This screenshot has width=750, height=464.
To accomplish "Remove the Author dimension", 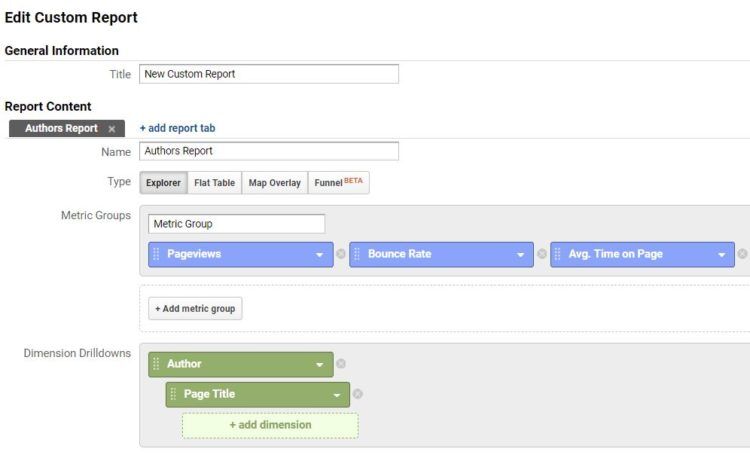I will [341, 364].
